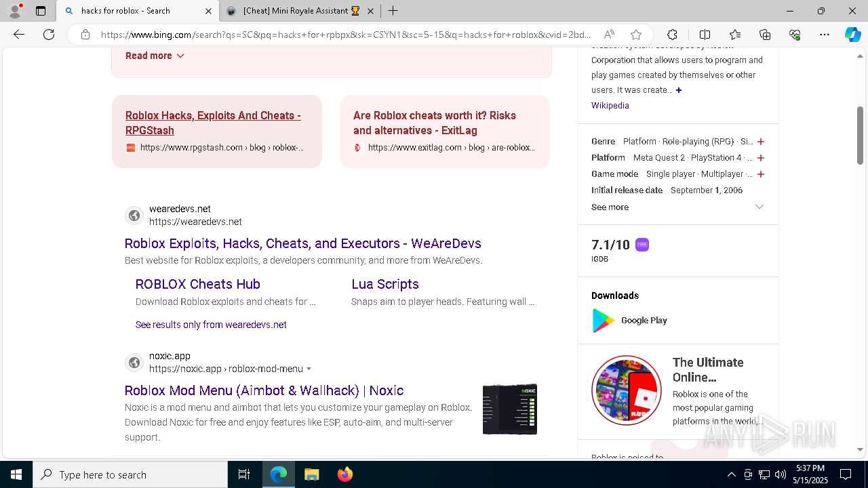Open the Lua Scripts sublink
This screenshot has width=868, height=488.
385,284
